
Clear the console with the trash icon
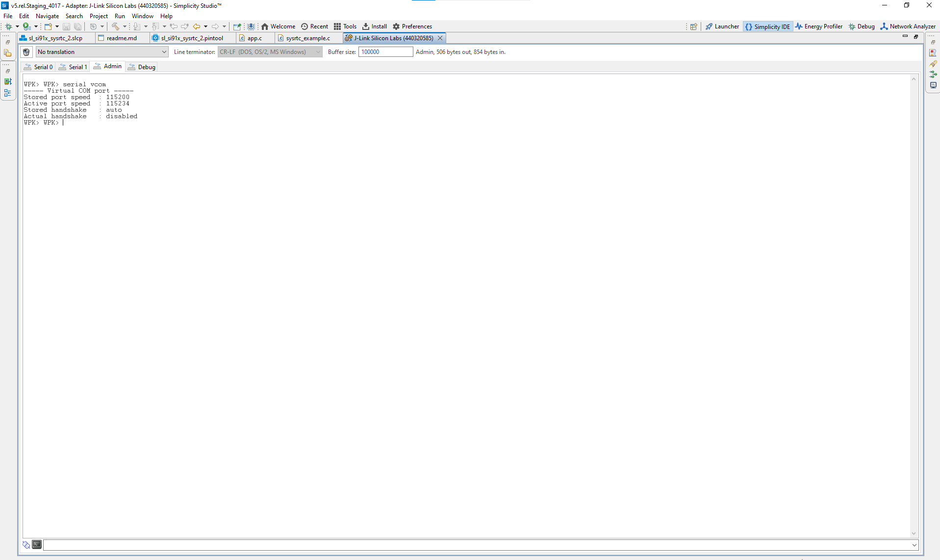click(x=26, y=52)
